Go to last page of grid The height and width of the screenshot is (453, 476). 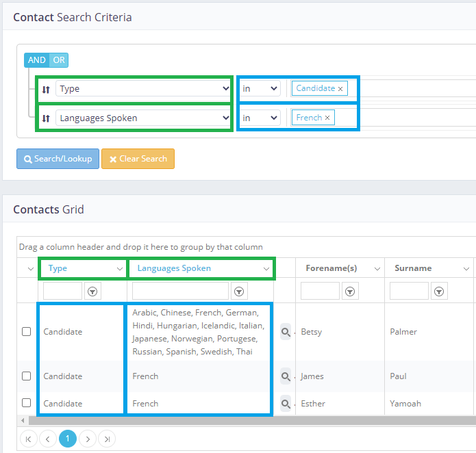(107, 439)
